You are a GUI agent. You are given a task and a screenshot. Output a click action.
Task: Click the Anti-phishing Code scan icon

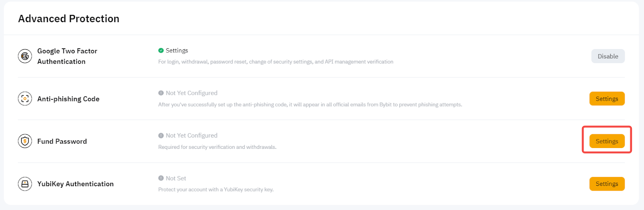(x=25, y=99)
